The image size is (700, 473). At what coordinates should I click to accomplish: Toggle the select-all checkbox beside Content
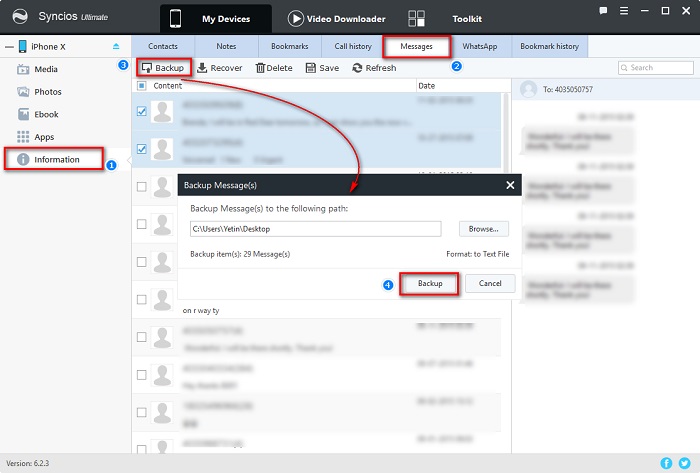(x=142, y=86)
